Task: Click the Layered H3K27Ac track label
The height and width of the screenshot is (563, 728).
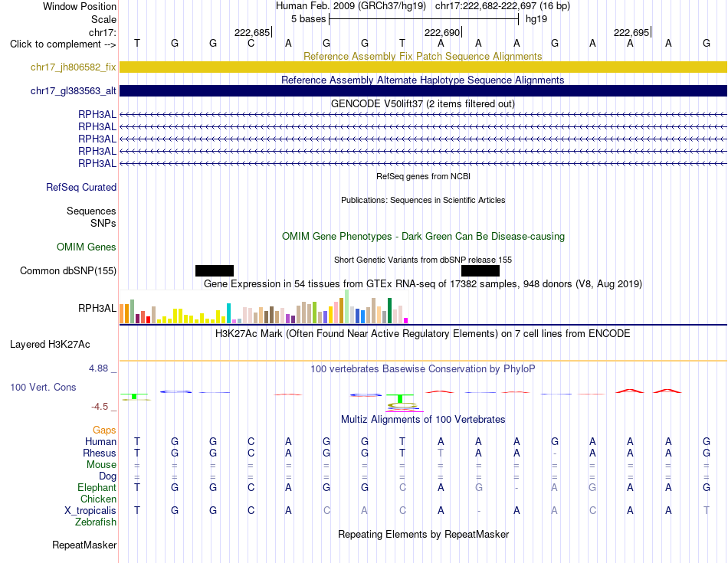Action: 50,345
